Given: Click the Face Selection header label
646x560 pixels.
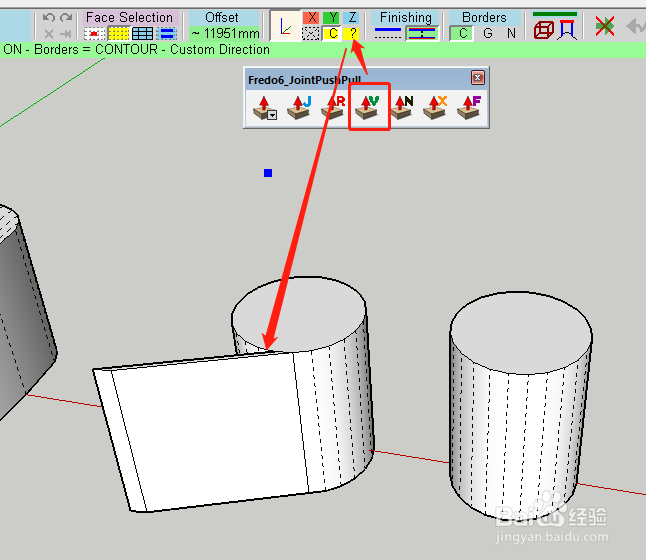Looking at the screenshot, I should point(129,17).
